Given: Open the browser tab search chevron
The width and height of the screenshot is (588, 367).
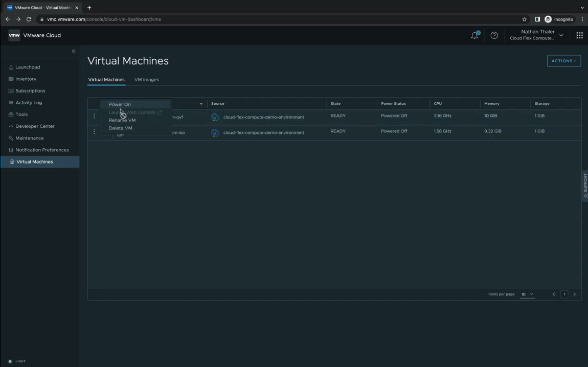Looking at the screenshot, I should pos(582,8).
